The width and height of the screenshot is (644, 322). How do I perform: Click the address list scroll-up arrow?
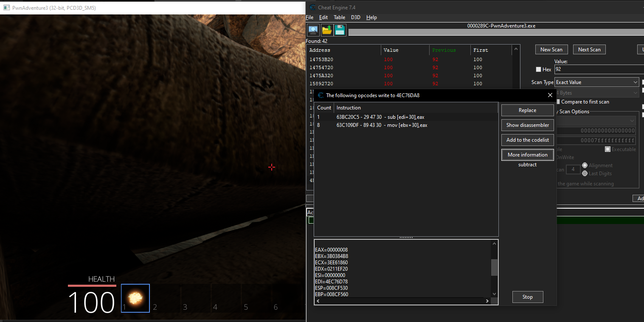click(x=517, y=49)
